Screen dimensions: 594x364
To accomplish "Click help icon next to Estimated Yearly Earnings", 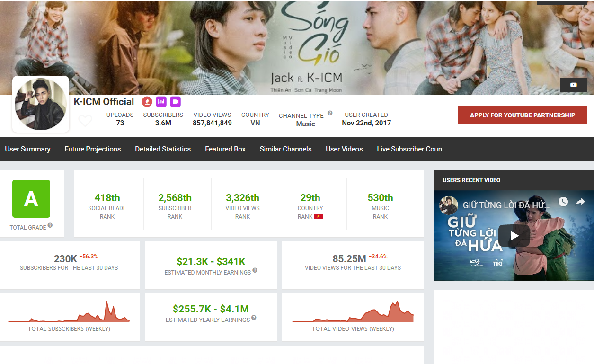I will [x=254, y=318].
